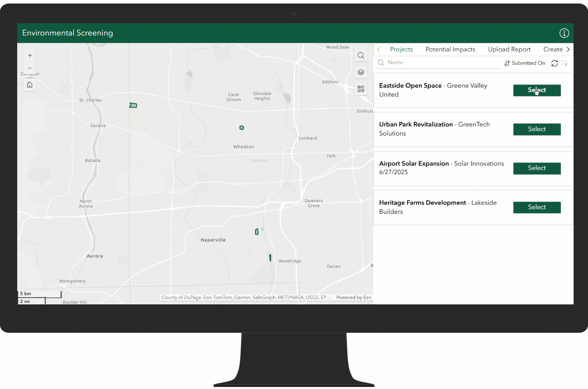
Task: Click the app information icon
Action: tap(564, 33)
